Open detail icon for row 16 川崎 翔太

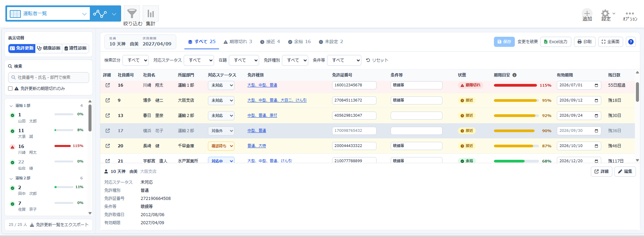(108, 85)
